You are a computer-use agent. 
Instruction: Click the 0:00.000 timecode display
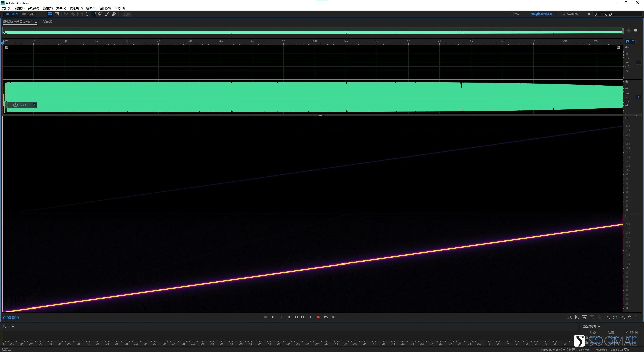point(11,318)
